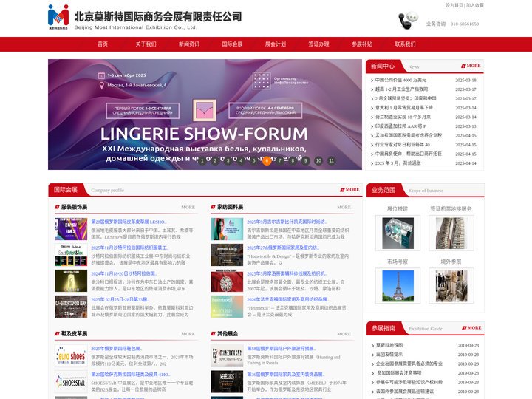This screenshot has width=532, height=399.
Task: Click the red icon beside 其他展会 heading
Action: [213, 334]
